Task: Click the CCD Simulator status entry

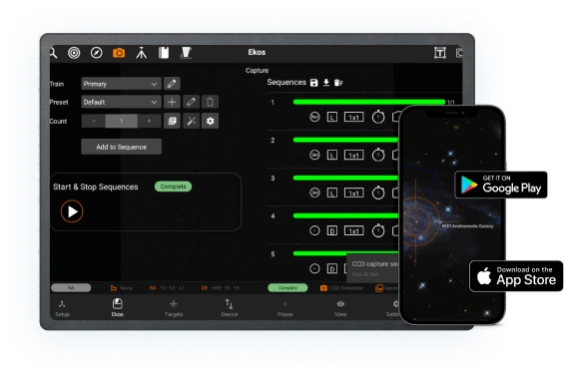Action: tap(341, 288)
